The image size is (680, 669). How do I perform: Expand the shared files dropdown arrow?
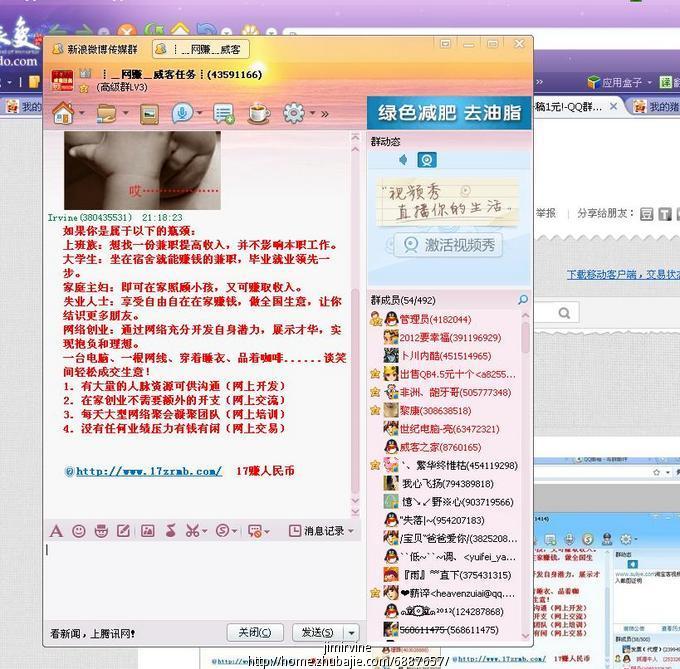tap(125, 113)
